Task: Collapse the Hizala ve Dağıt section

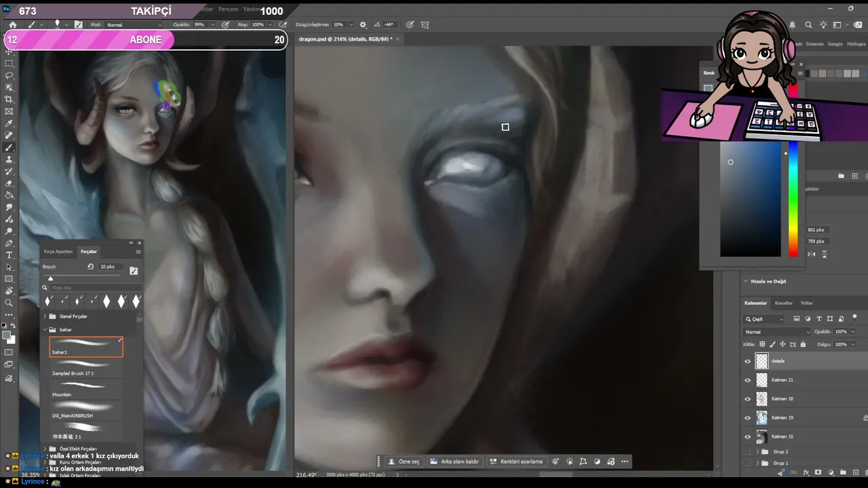Action: coord(746,281)
